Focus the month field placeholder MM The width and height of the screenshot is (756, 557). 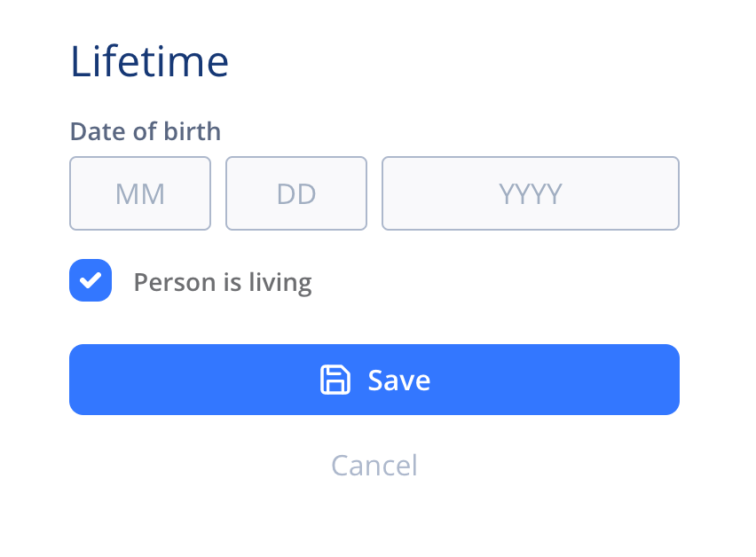(140, 193)
